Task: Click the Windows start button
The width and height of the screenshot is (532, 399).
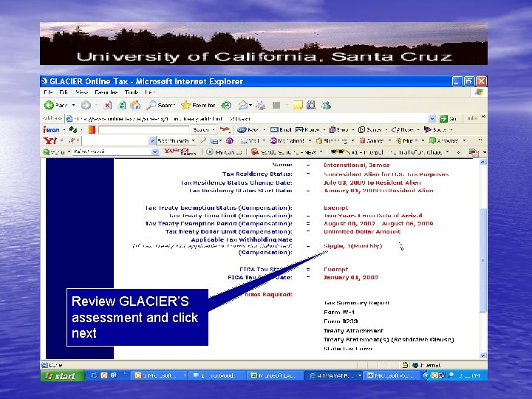Action: [62, 375]
